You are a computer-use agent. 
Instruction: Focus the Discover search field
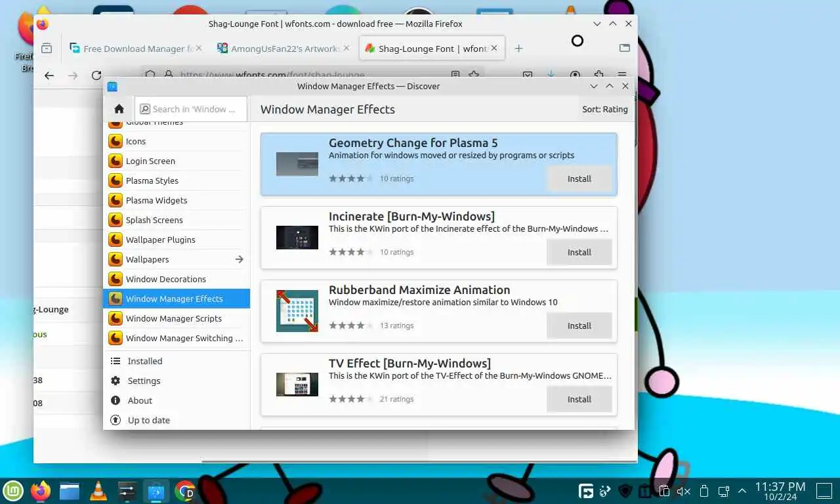[191, 109]
